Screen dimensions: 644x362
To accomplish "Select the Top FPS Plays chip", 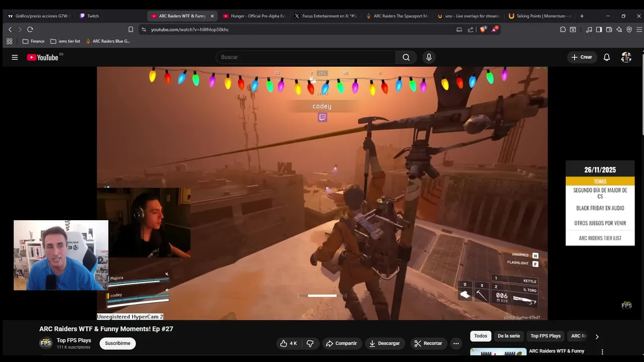I will pyautogui.click(x=545, y=336).
